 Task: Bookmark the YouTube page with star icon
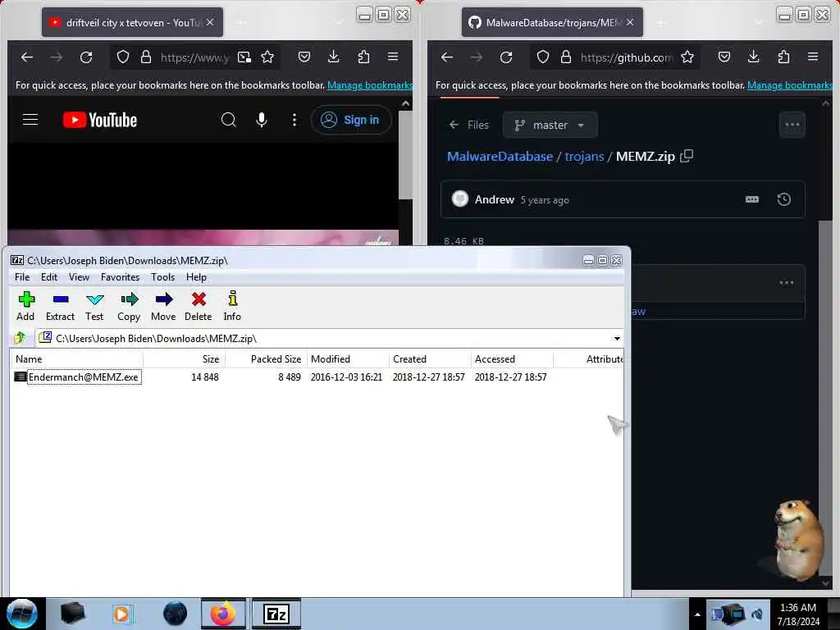pos(267,57)
